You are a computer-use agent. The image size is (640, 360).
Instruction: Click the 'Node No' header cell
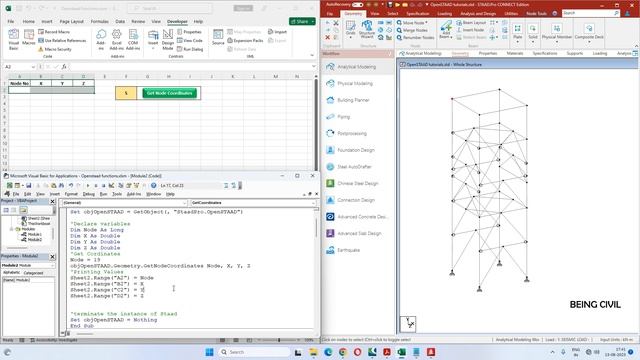(x=20, y=83)
